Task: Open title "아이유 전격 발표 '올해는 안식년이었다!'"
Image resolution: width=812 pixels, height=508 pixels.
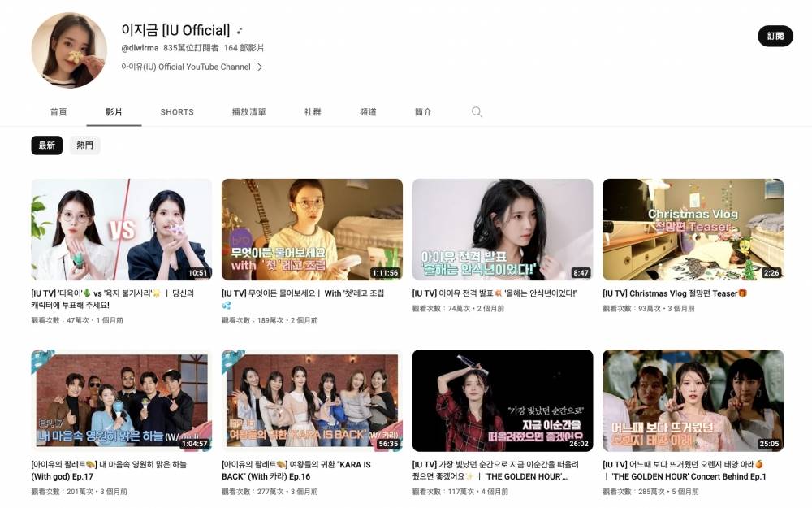Action: [x=495, y=293]
